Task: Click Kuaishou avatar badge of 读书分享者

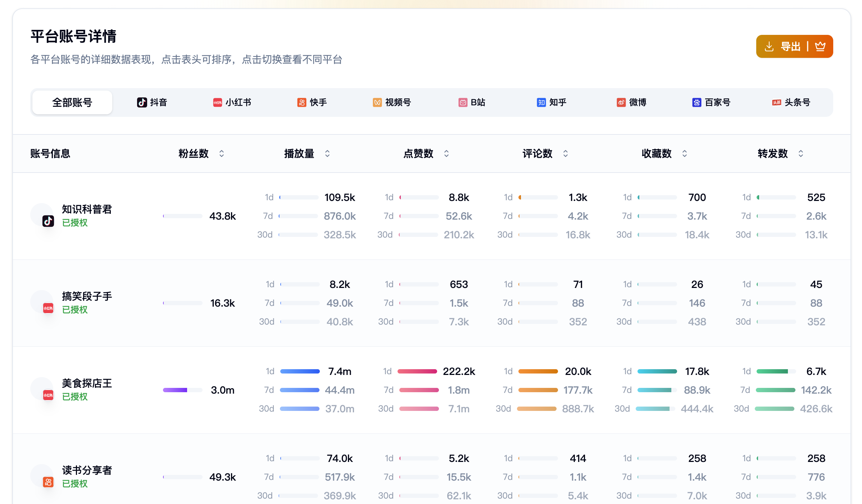Action: tap(48, 482)
